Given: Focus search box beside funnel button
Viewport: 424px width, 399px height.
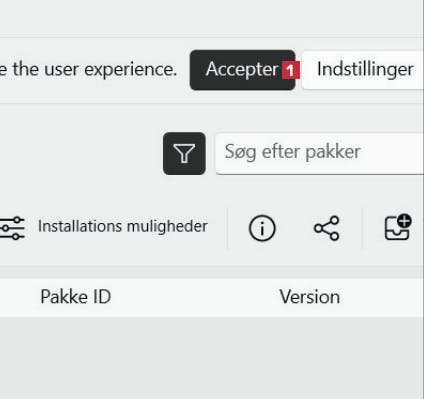Looking at the screenshot, I should point(320,153).
